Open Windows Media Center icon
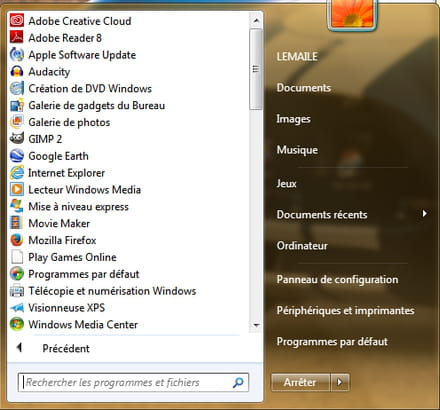This screenshot has height=410, width=440. coord(17,324)
